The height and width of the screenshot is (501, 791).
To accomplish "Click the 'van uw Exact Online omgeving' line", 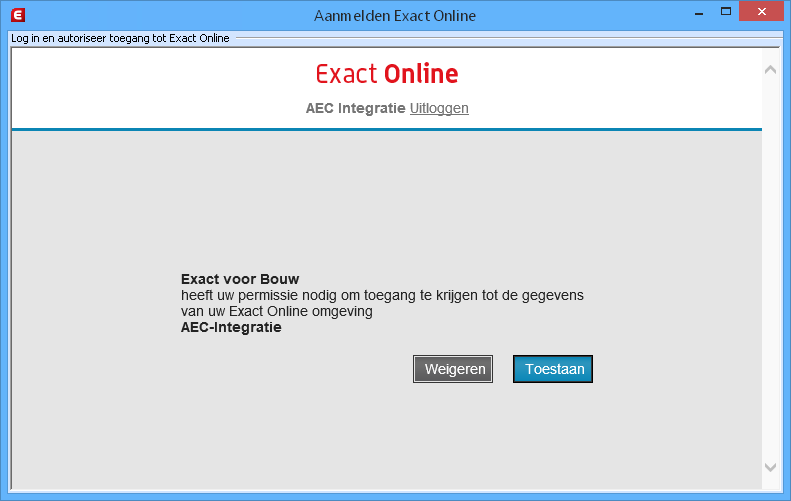I will 276,311.
